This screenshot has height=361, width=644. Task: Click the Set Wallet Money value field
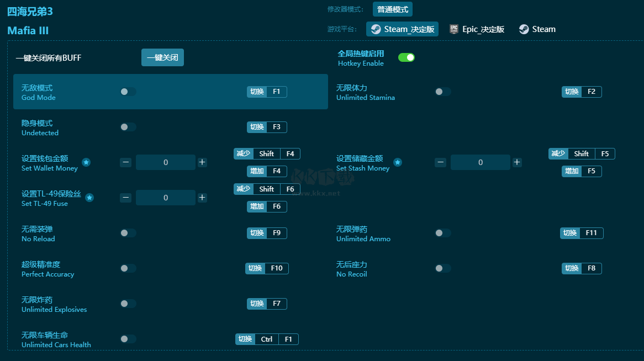click(166, 162)
